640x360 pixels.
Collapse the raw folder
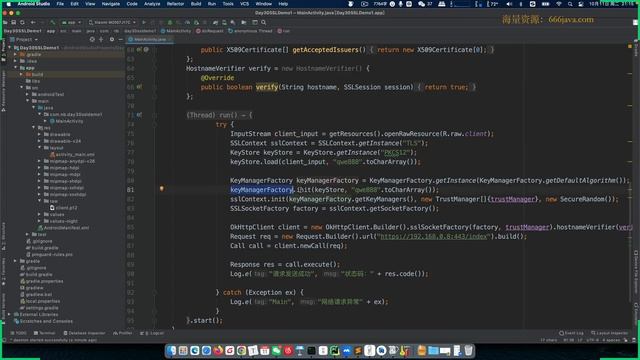pos(40,201)
